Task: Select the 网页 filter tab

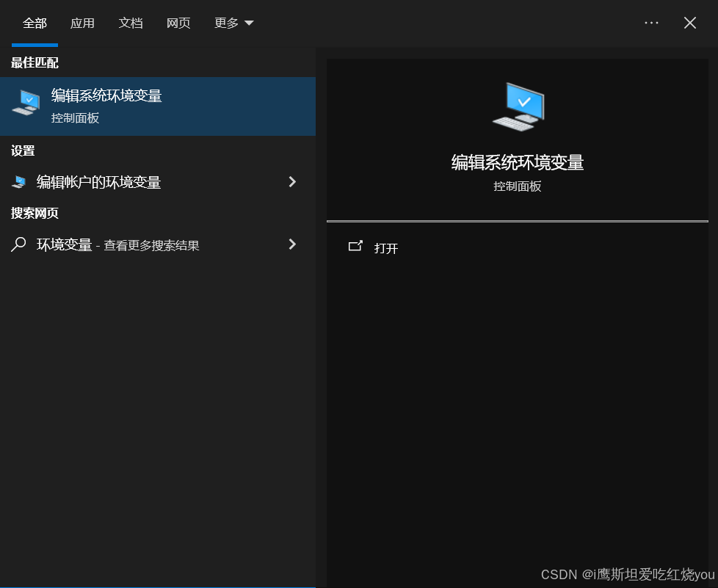Action: 178,23
